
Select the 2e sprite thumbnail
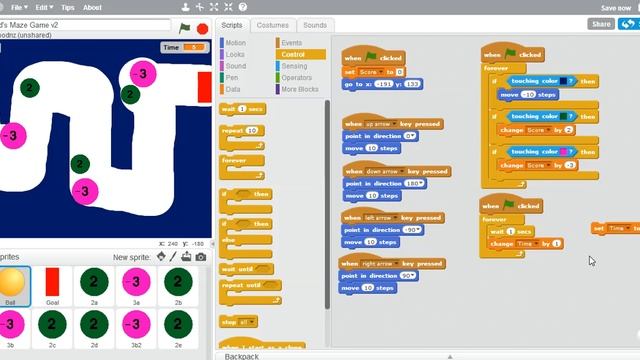pyautogui.click(x=178, y=329)
